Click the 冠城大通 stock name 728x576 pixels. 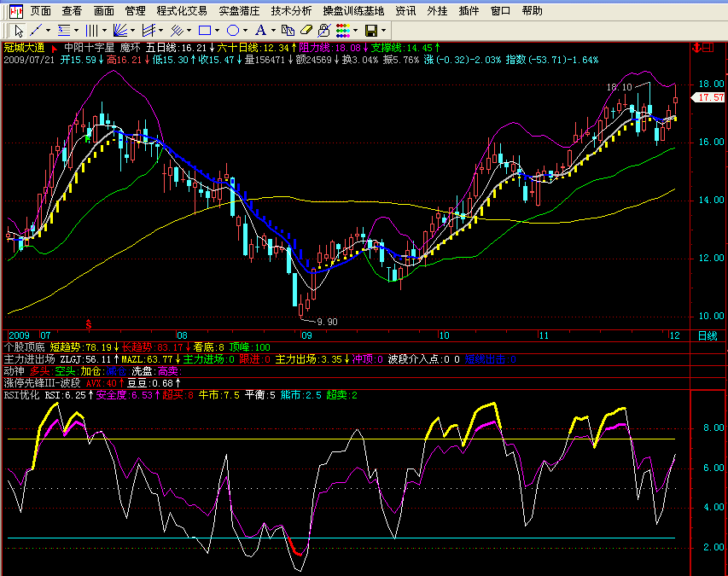coord(25,48)
